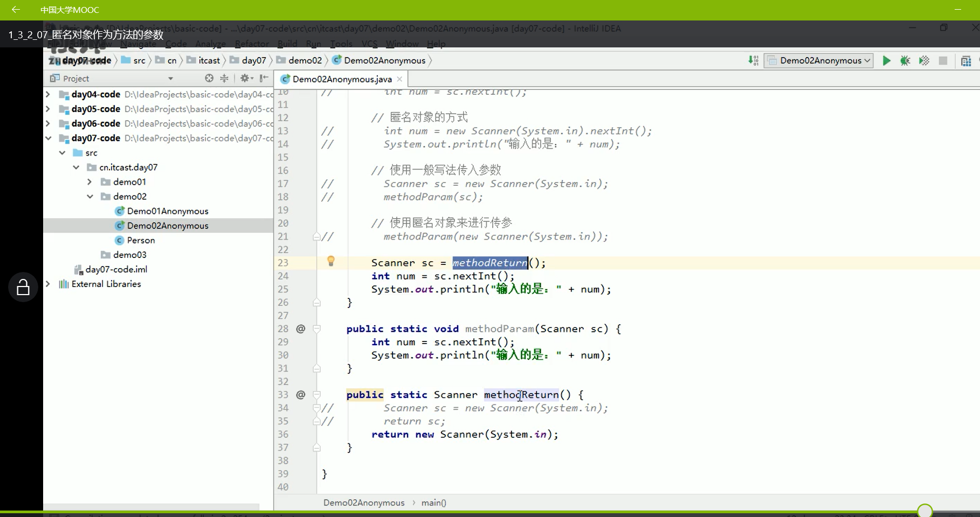The image size is (980, 517).
Task: Open the VCS menu
Action: pyautogui.click(x=369, y=44)
